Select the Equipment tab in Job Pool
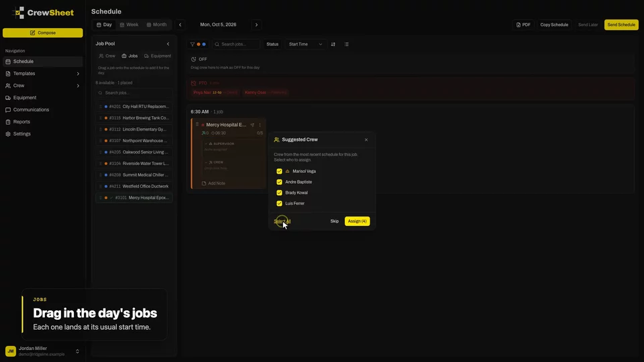Screen dimensions: 644x362 [157, 56]
